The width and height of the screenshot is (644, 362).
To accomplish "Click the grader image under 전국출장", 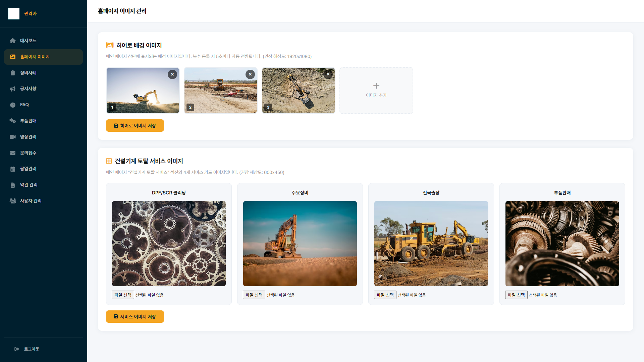I will click(431, 244).
